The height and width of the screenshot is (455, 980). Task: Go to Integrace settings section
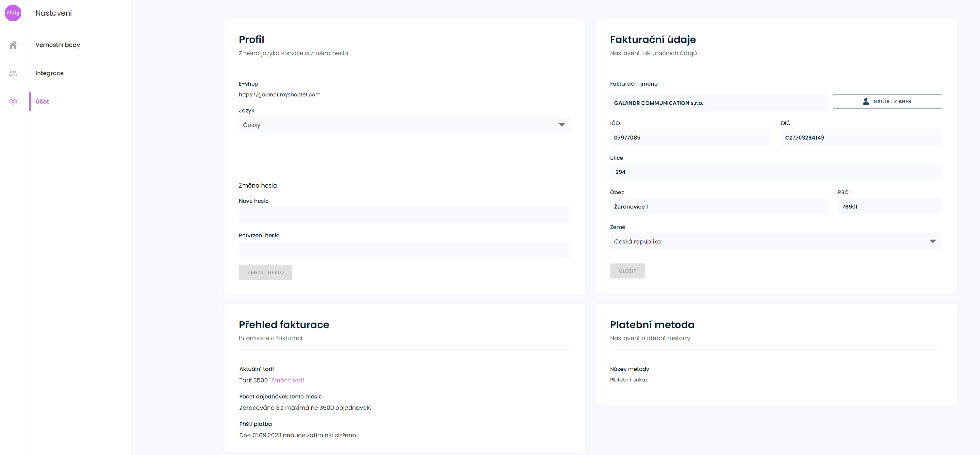(49, 73)
